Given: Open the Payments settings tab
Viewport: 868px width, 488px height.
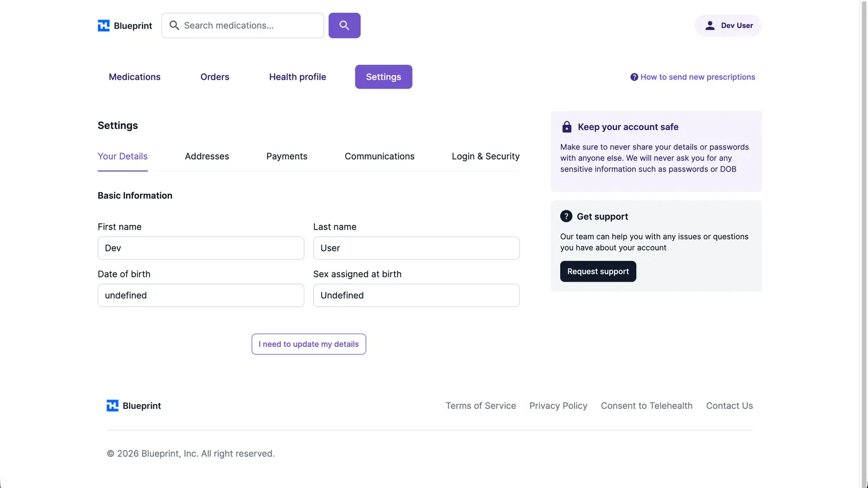Looking at the screenshot, I should tap(286, 156).
